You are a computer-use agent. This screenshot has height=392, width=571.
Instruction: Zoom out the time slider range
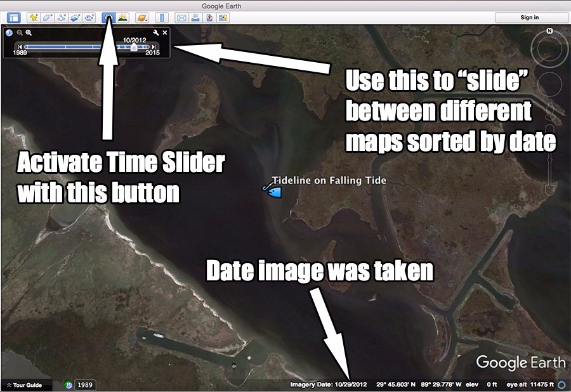tap(20, 33)
